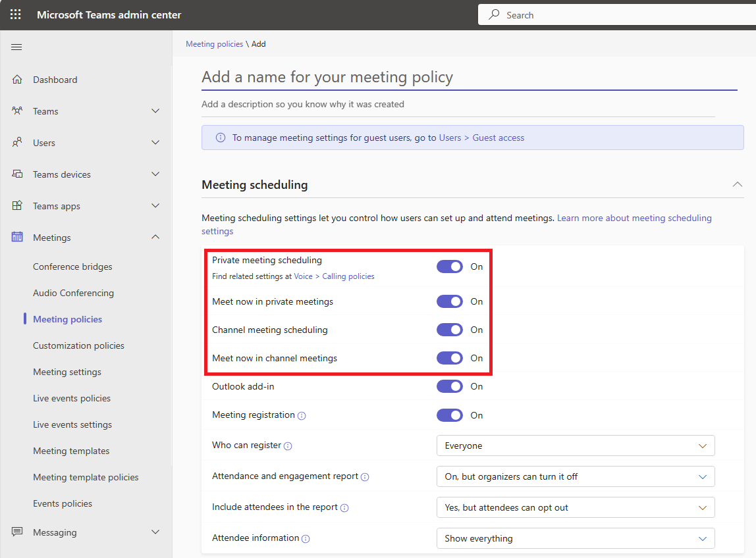Disable Meet now in channel meetings
This screenshot has width=756, height=558.
coord(449,358)
